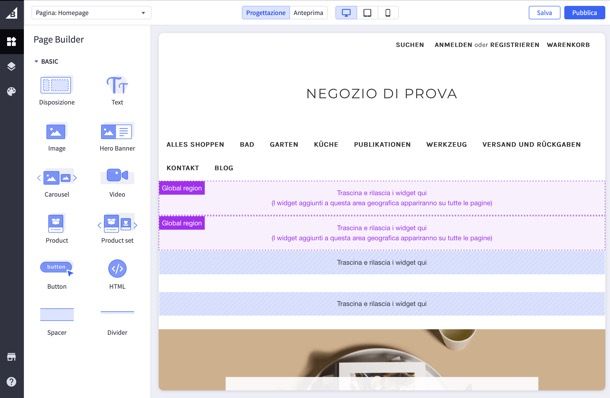610x398 pixels.
Task: Open the theme styles palette icon
Action: [11, 91]
